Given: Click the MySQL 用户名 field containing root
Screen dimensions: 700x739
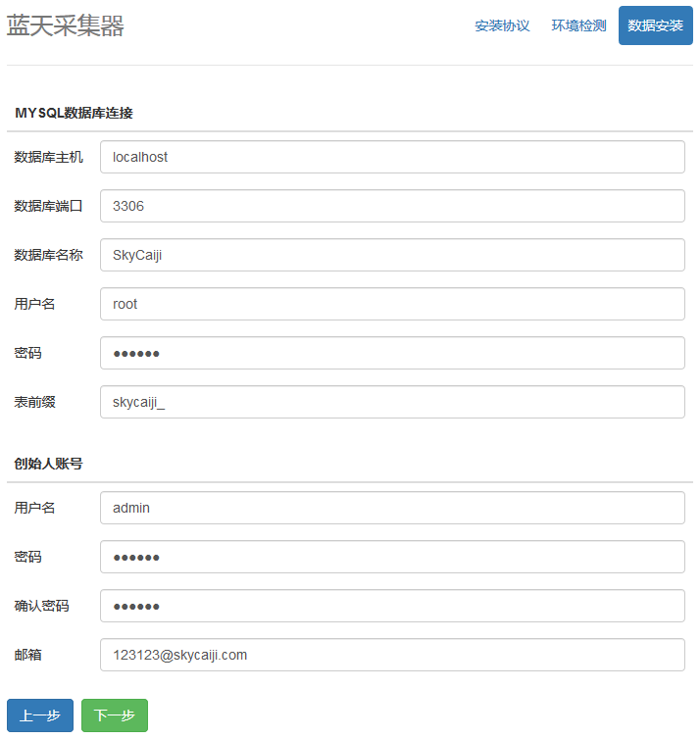Looking at the screenshot, I should [x=392, y=304].
